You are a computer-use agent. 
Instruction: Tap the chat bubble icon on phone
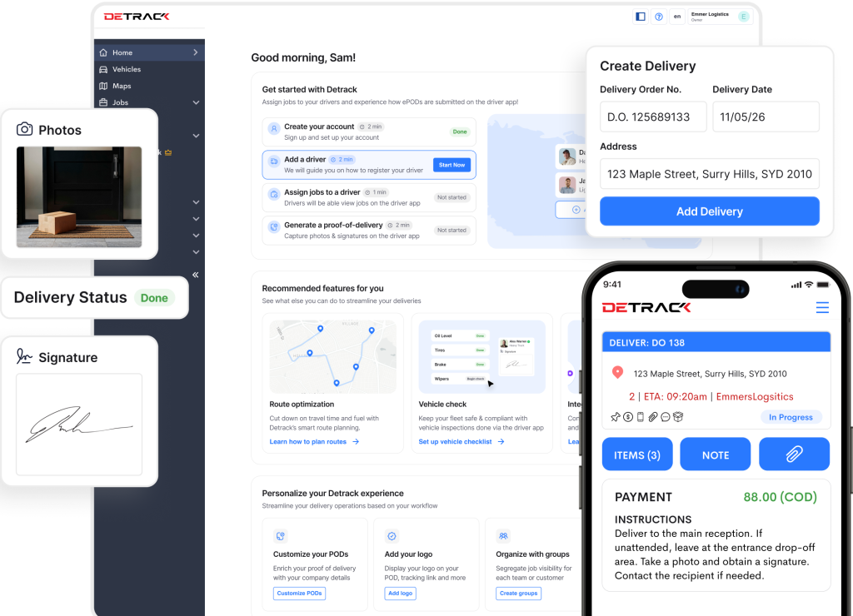666,417
